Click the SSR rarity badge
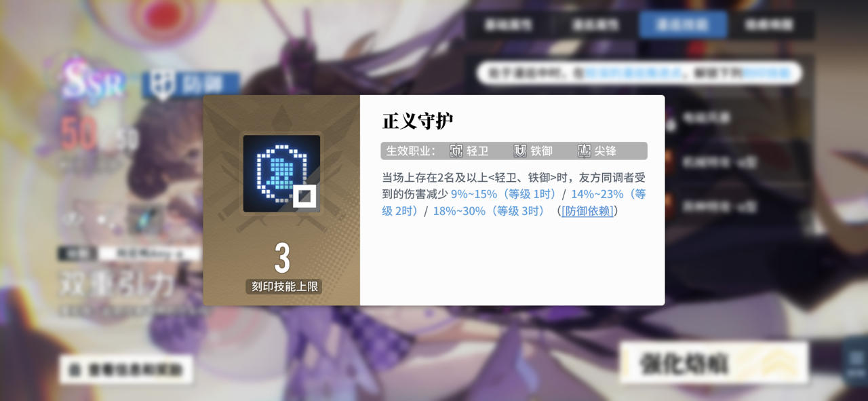868x401 pixels. pos(94,82)
